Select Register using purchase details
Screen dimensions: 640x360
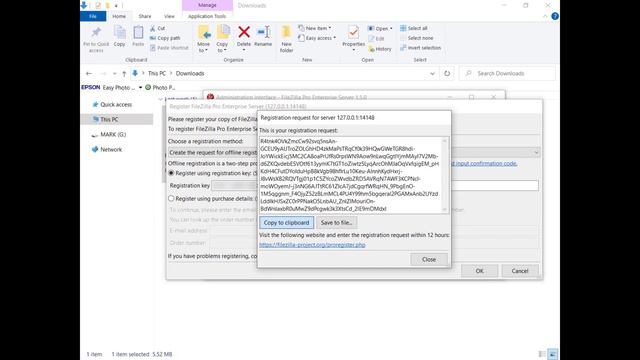(171, 199)
